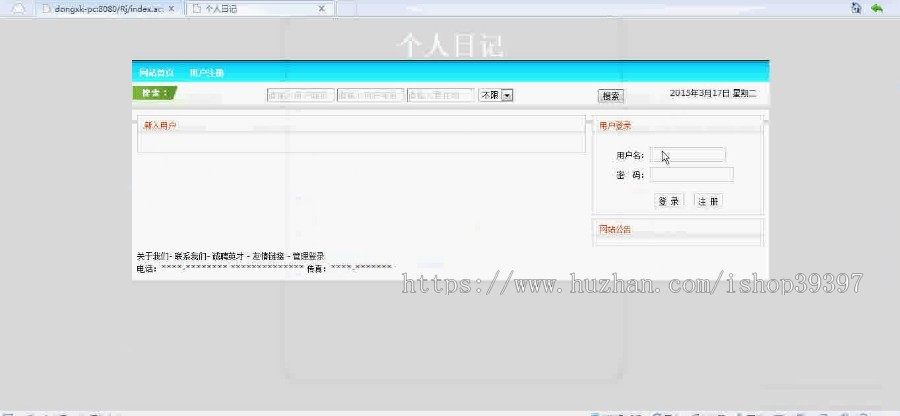This screenshot has width=900, height=416.
Task: Open the 管理登录 footer link
Action: (x=309, y=256)
